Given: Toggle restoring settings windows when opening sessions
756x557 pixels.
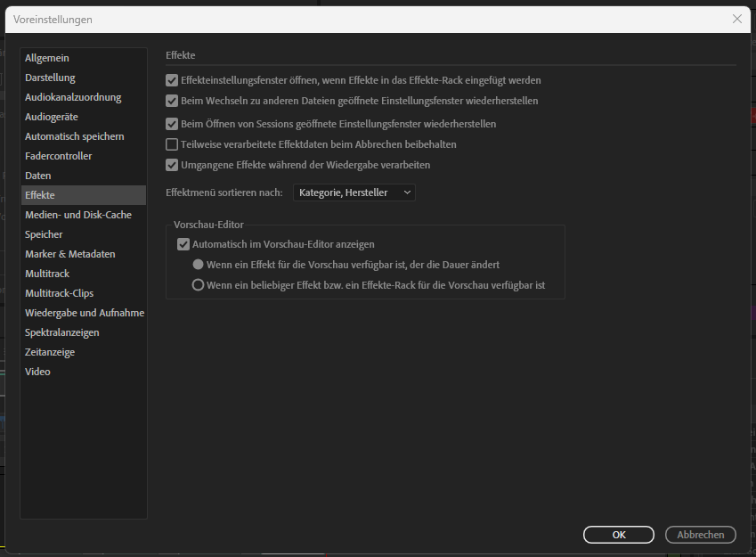Looking at the screenshot, I should pyautogui.click(x=170, y=123).
